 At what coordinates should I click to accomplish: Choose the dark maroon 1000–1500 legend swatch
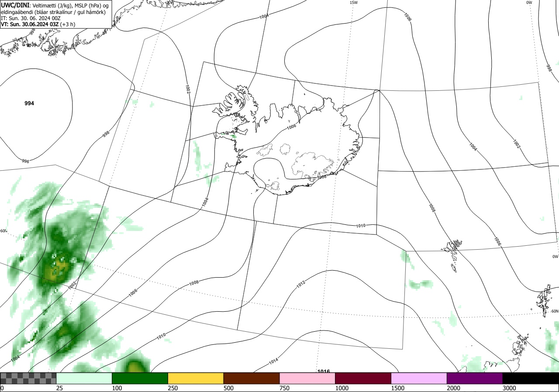[x=363, y=378]
